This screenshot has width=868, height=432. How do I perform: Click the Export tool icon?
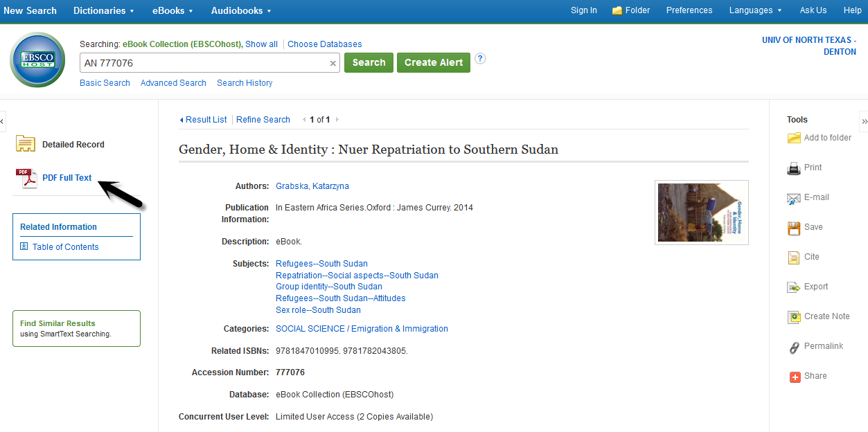pos(794,287)
